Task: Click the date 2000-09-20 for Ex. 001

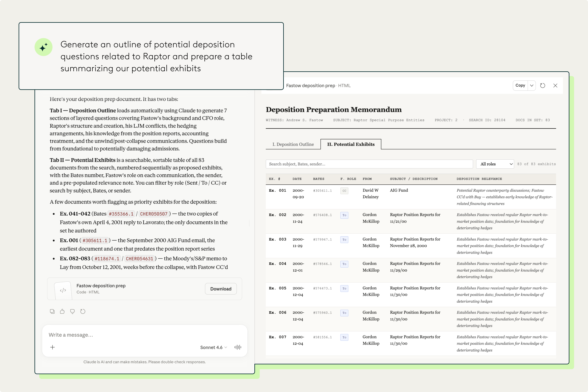Action: click(298, 193)
